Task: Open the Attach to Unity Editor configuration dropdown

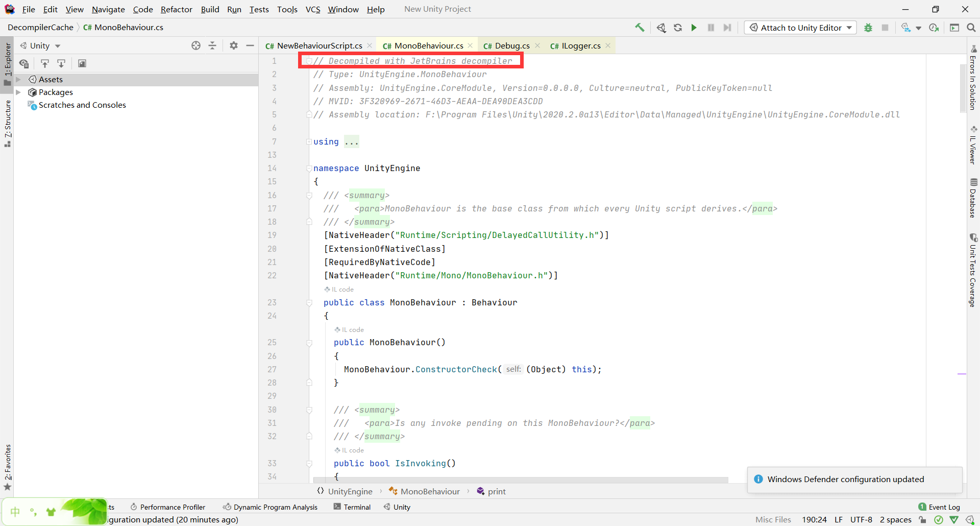Action: [800, 28]
